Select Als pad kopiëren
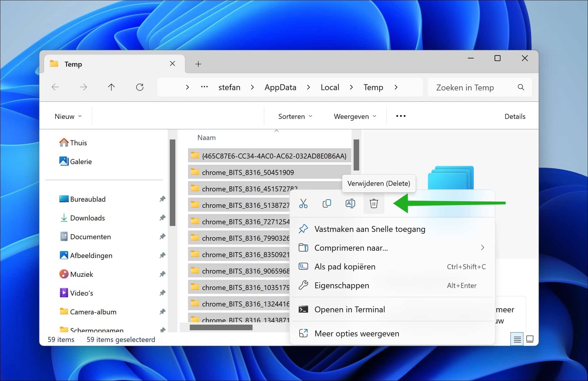The height and width of the screenshot is (381, 588). [x=345, y=267]
